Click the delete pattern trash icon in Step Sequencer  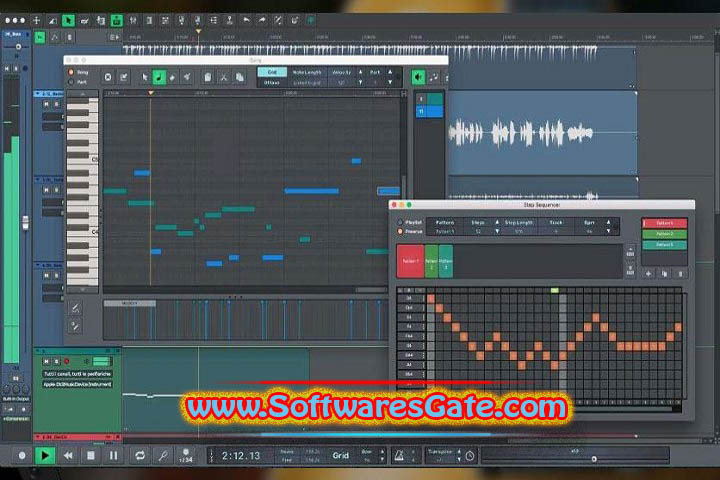point(680,274)
